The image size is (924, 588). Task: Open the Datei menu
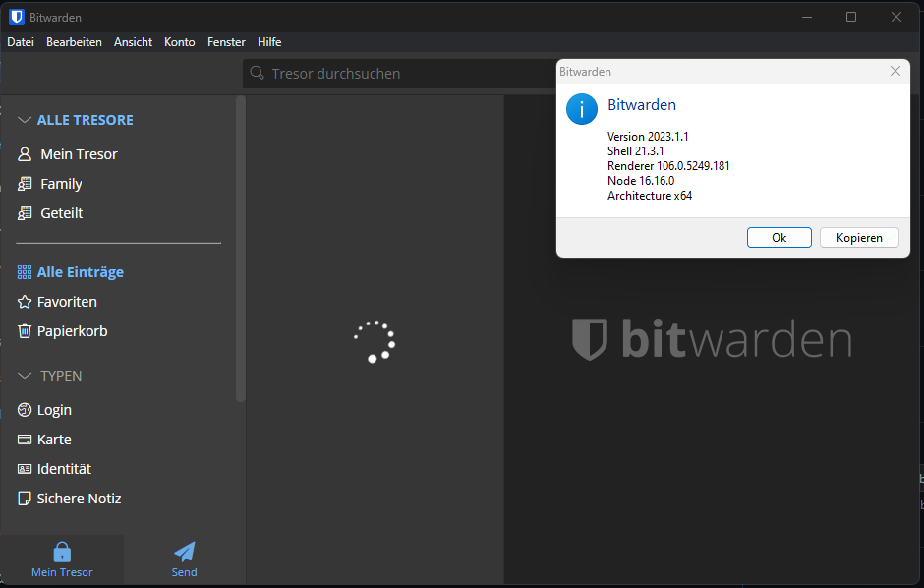(x=21, y=42)
